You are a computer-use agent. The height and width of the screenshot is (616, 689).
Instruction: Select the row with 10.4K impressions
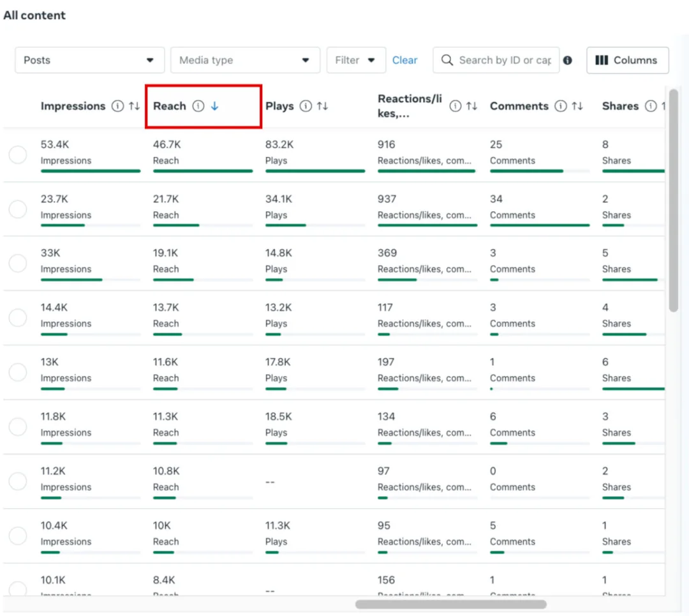[x=18, y=536]
